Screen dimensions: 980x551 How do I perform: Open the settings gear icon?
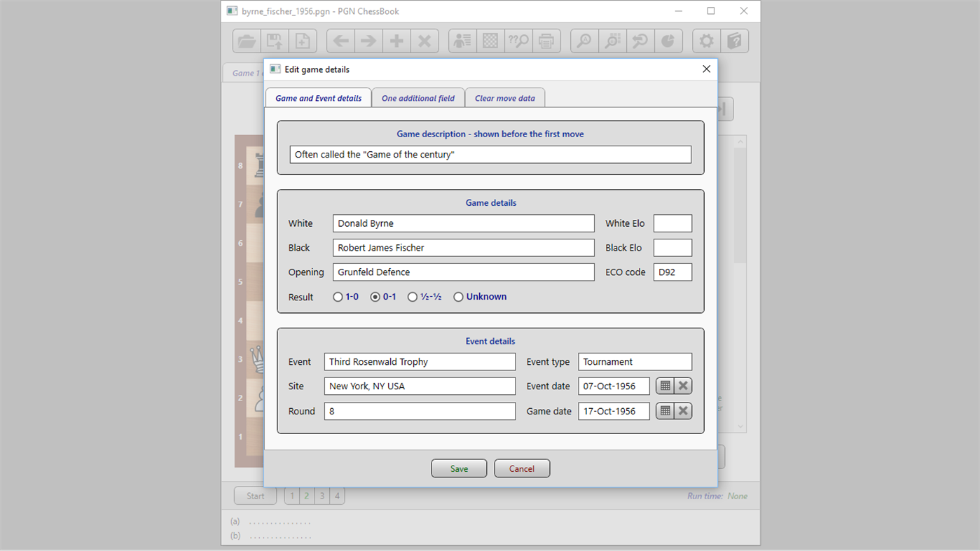[706, 41]
